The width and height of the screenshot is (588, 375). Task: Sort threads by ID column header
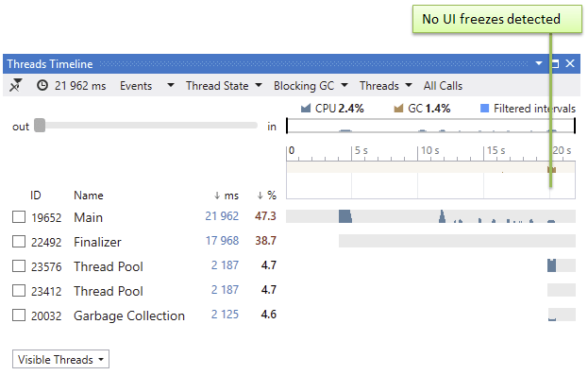click(35, 196)
